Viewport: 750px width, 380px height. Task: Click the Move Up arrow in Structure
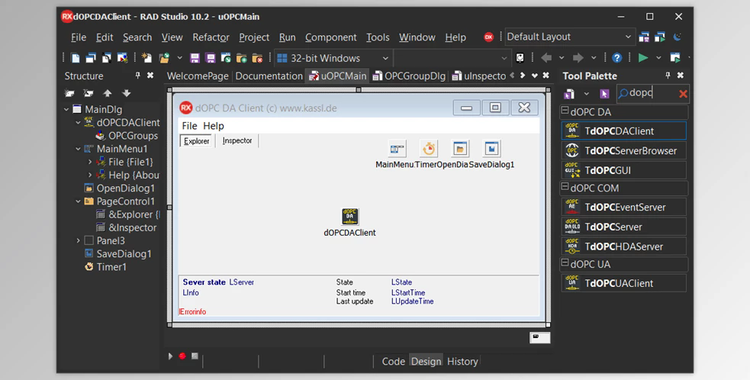[108, 93]
